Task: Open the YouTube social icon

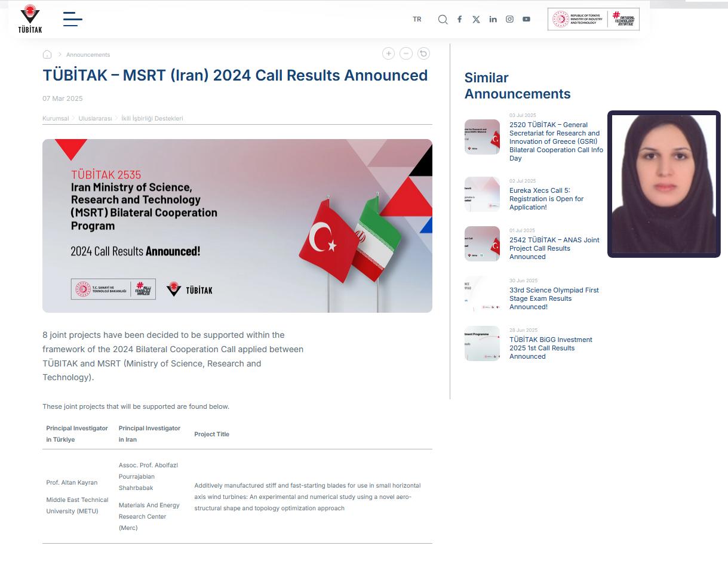Action: point(526,20)
